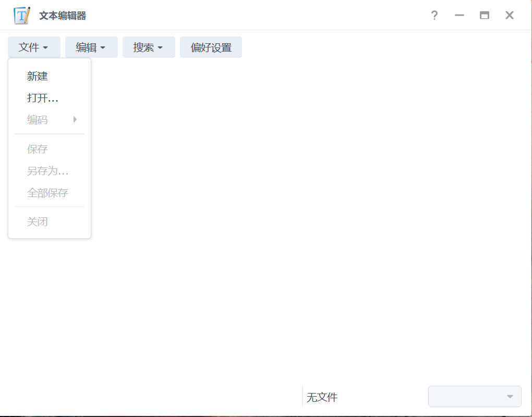Minimize the Text Editor window
Image resolution: width=532 pixels, height=417 pixels.
click(459, 15)
